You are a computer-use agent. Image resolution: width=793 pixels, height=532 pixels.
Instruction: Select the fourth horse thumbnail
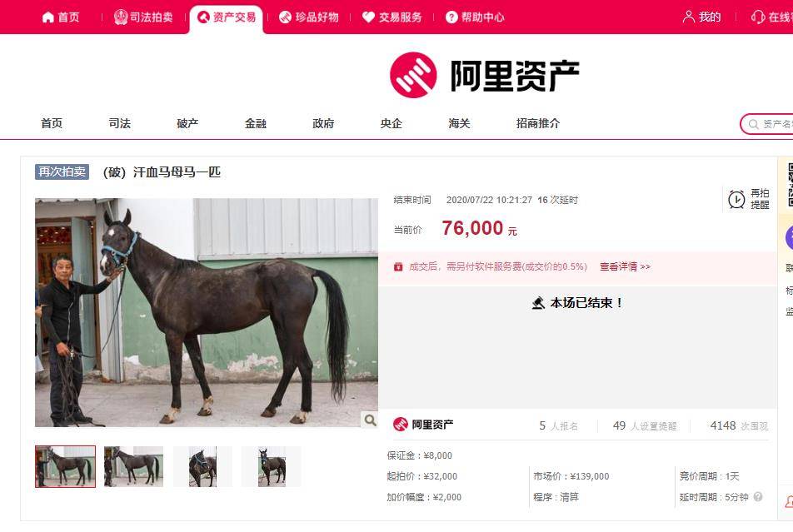click(272, 466)
